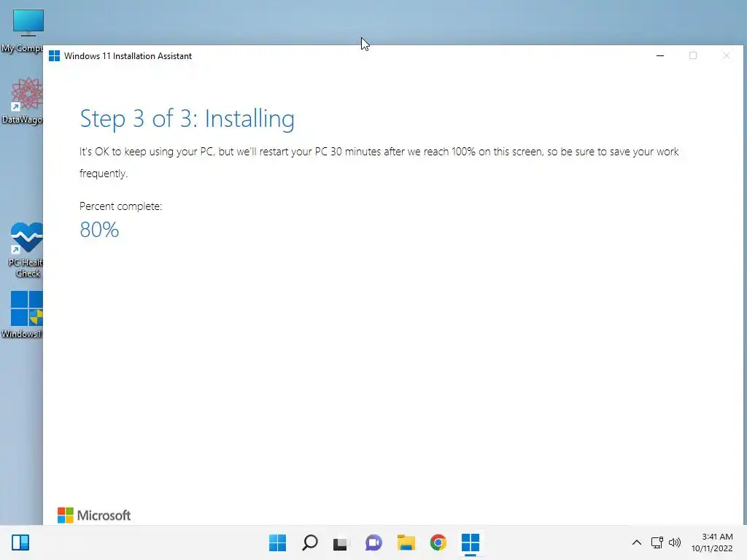Open Task View in the taskbar
Image resolution: width=747 pixels, height=560 pixels.
pos(340,542)
